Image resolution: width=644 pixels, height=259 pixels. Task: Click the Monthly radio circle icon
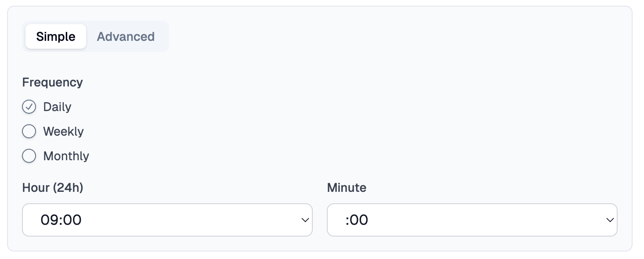(x=29, y=156)
